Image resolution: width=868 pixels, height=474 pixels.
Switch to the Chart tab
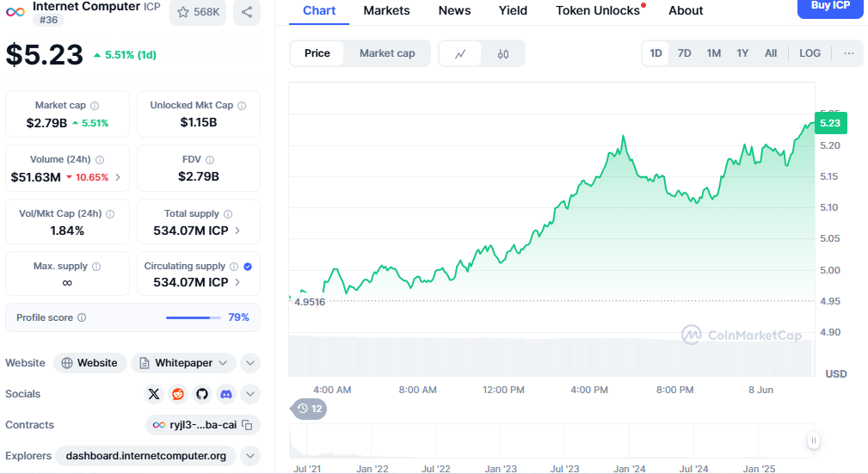[319, 10]
